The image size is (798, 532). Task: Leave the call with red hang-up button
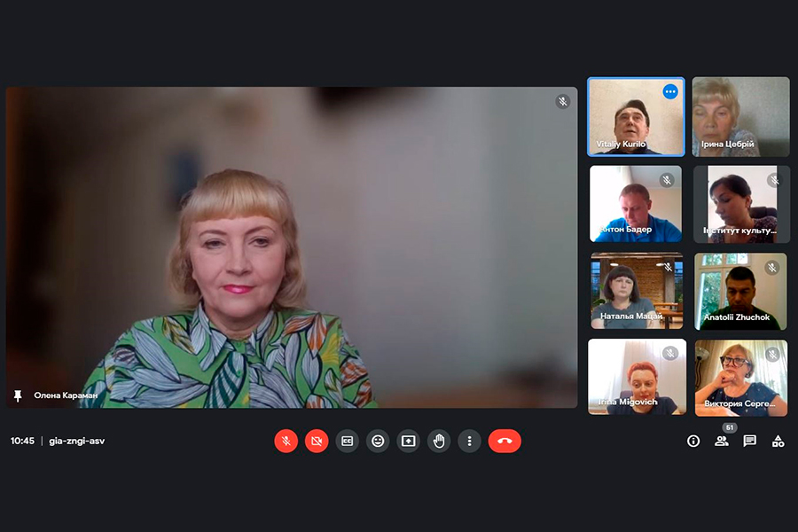tap(505, 441)
